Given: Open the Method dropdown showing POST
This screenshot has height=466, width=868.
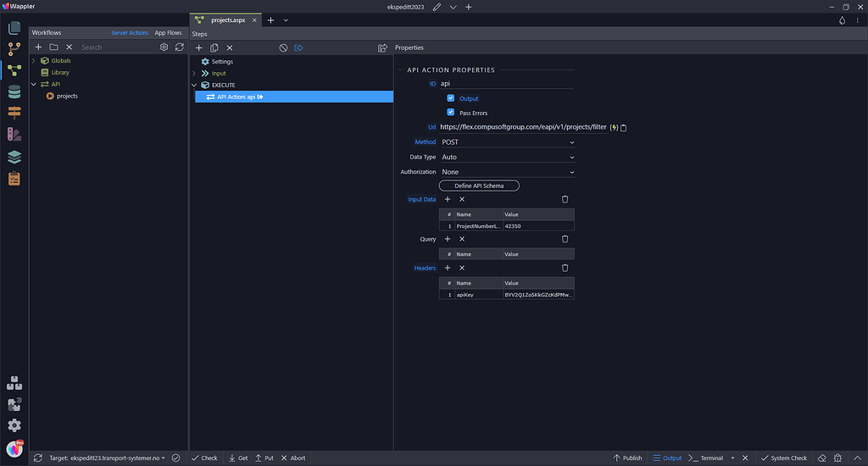Looking at the screenshot, I should 507,142.
